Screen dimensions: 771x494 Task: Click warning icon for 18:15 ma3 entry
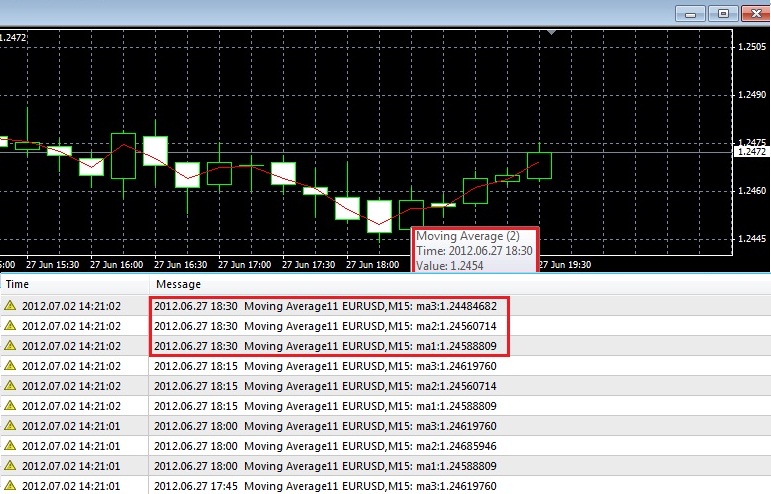pyautogui.click(x=10, y=366)
